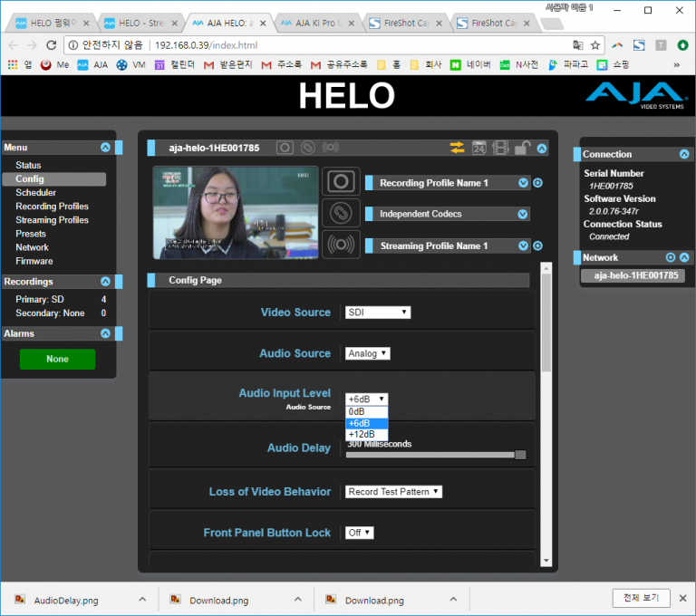
Task: Choose +6dB from the audio level list
Action: 367,423
